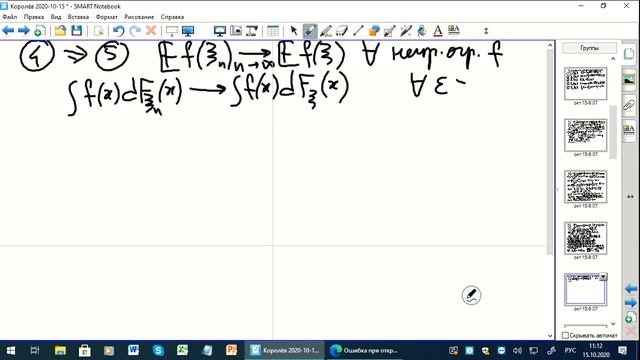Viewport: 640px width, 360px height.
Task: Select the Magic Pen tool
Action: (x=406, y=31)
